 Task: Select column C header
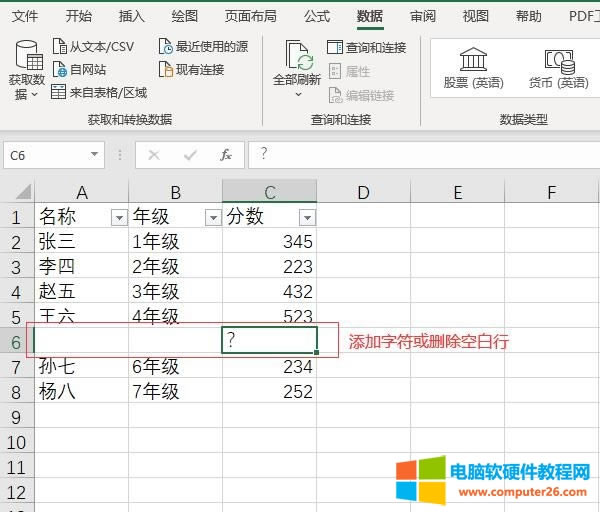tap(269, 192)
